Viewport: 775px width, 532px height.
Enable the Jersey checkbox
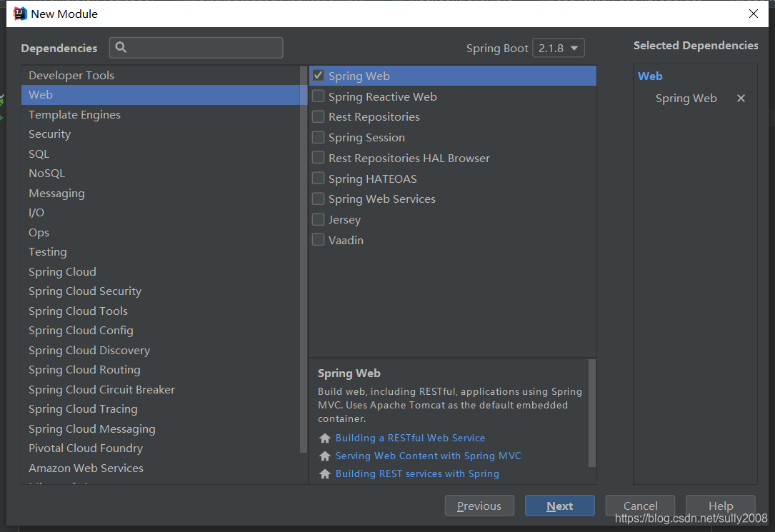pyautogui.click(x=319, y=219)
